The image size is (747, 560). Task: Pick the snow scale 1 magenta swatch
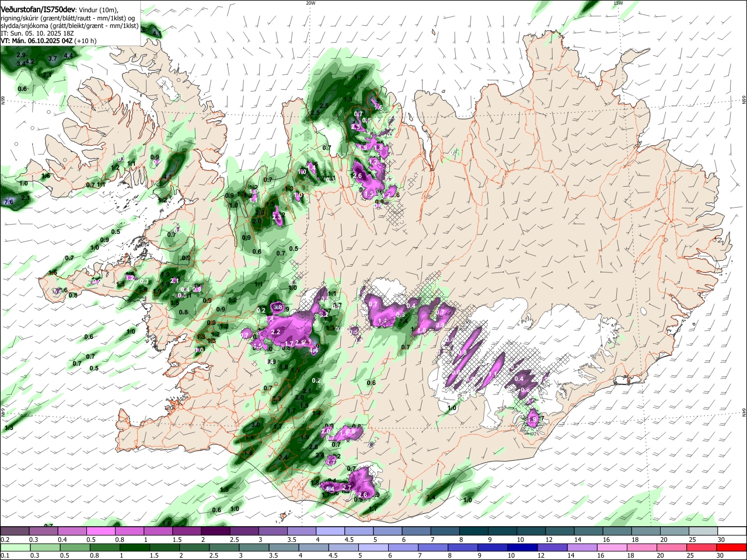[158, 531]
